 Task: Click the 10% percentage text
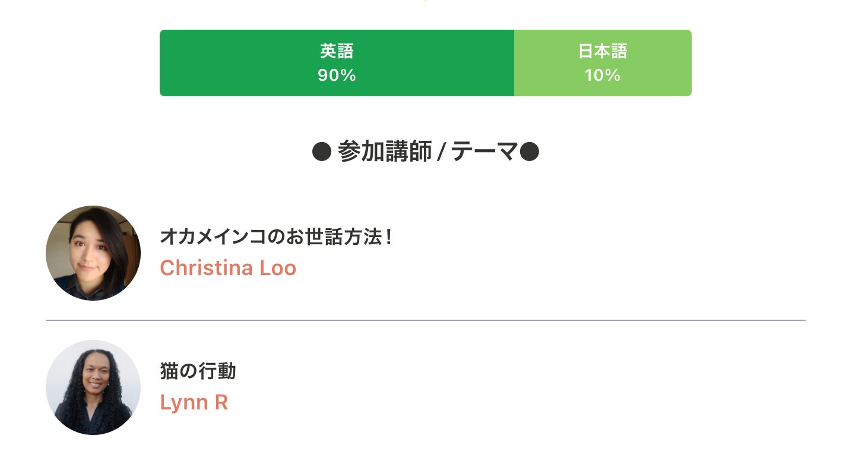point(602,75)
